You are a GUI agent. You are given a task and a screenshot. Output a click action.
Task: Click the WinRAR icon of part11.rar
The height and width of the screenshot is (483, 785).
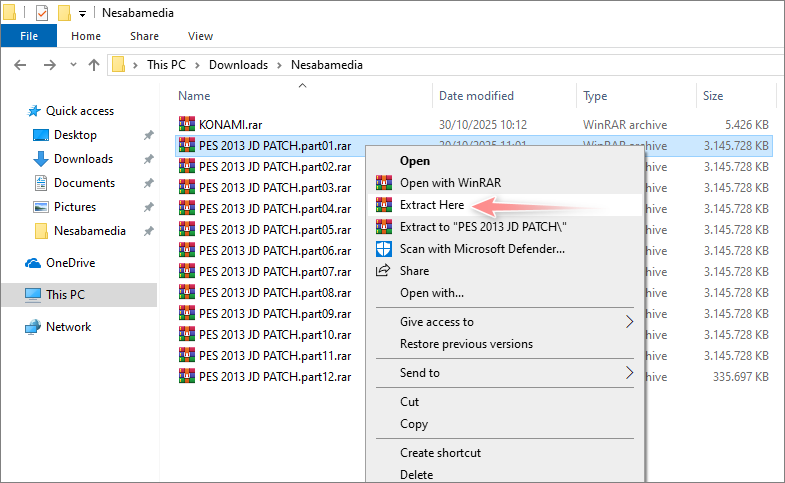[187, 355]
